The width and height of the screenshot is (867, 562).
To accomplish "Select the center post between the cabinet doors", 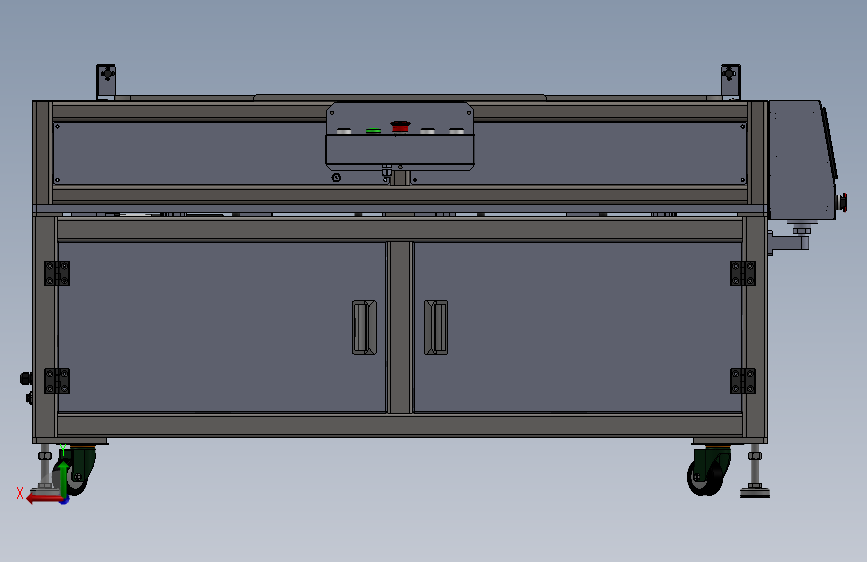I will coord(400,327).
